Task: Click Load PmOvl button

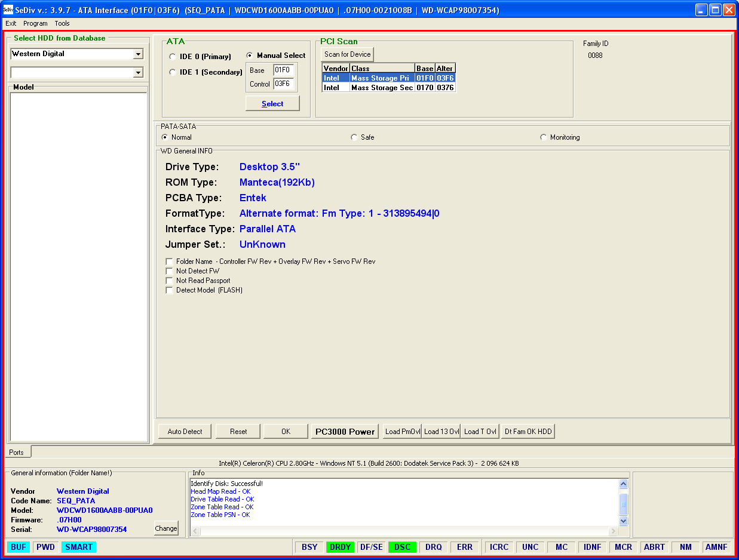Action: [403, 431]
